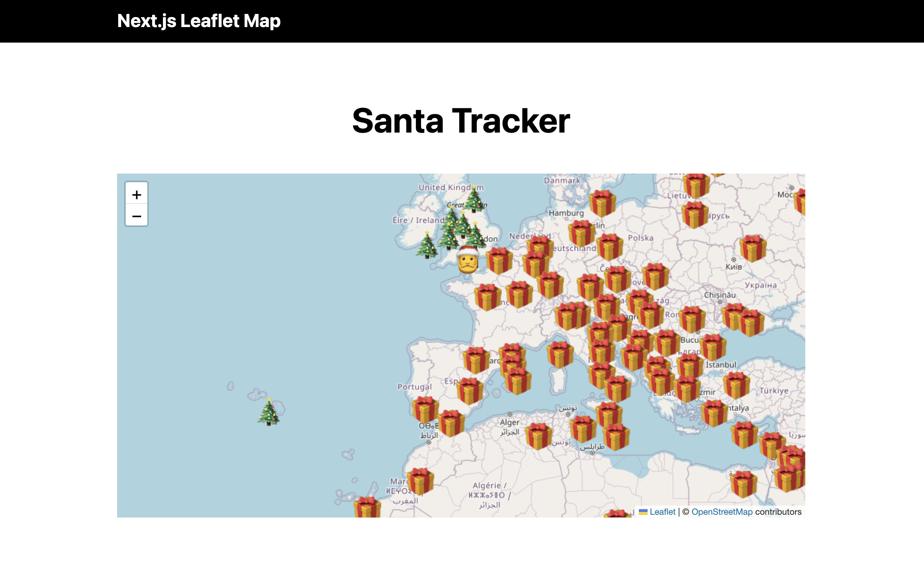The width and height of the screenshot is (924, 586).
Task: Zoom out using the minus button
Action: click(137, 216)
